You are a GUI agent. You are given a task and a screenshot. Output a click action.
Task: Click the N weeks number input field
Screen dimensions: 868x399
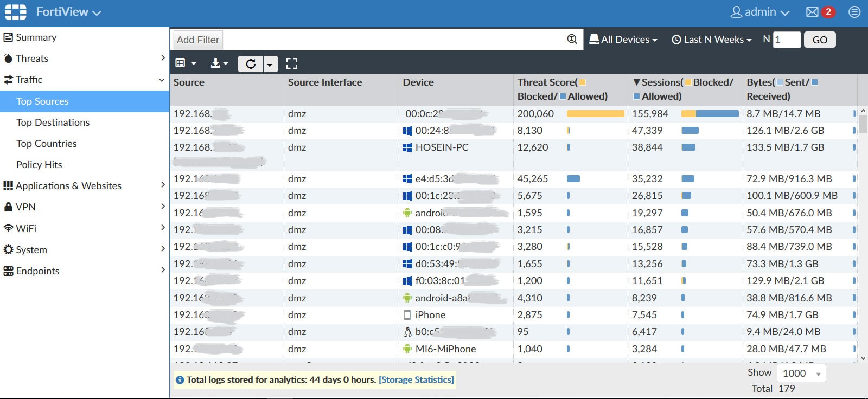coord(786,40)
